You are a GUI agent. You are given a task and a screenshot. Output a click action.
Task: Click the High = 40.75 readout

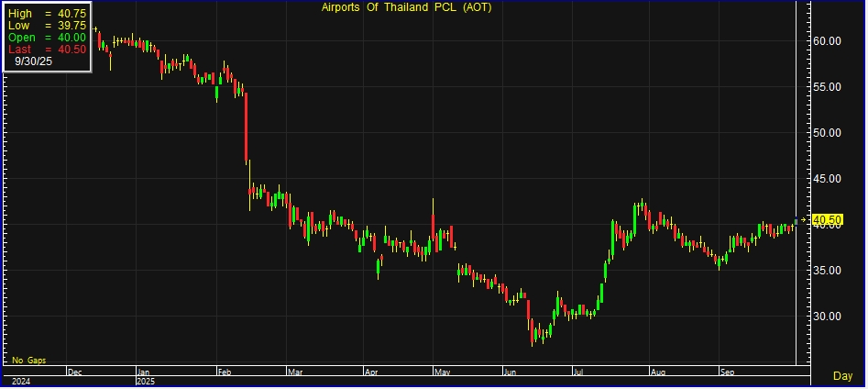[x=47, y=14]
